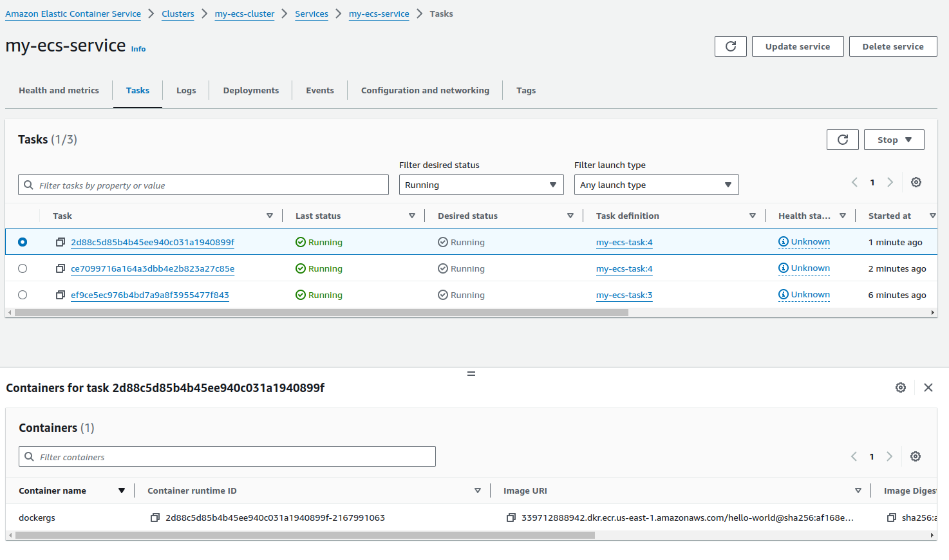Go to previous page of Tasks

click(x=855, y=182)
